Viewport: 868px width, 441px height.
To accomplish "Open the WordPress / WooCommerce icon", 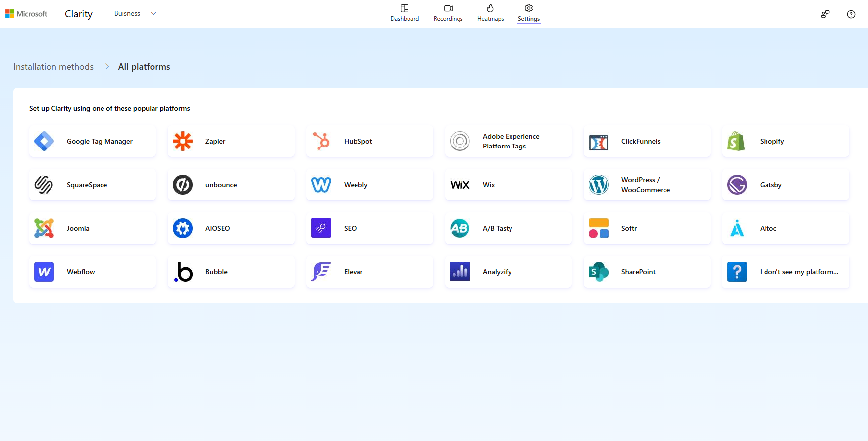I will pyautogui.click(x=599, y=185).
